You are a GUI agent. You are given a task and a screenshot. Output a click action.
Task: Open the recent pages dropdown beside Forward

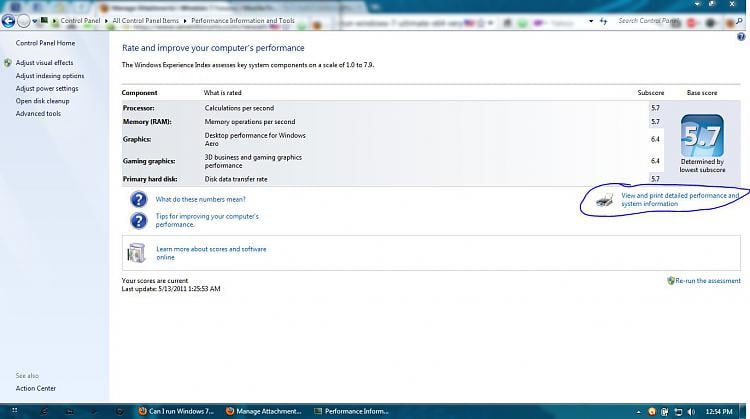pos(34,21)
